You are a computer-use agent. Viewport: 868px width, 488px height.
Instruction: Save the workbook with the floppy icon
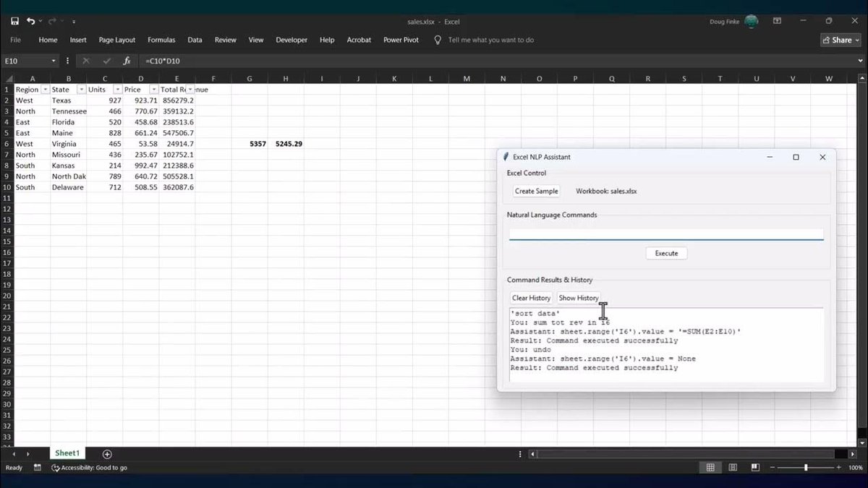[x=14, y=22]
